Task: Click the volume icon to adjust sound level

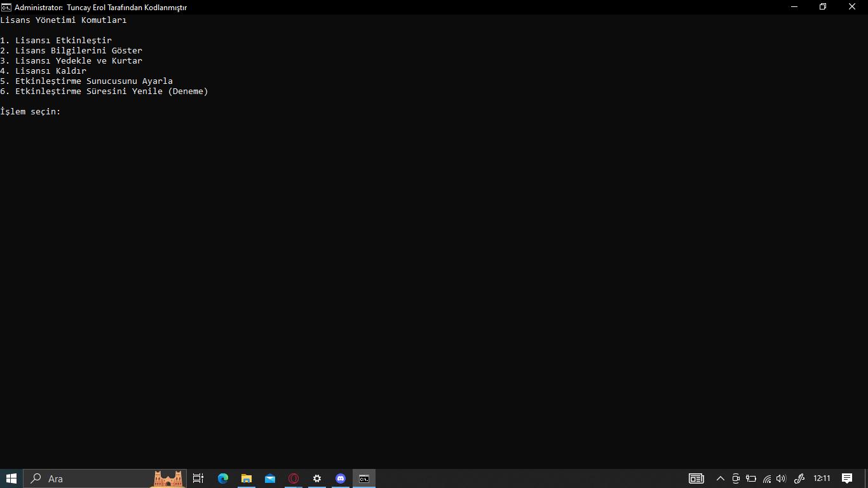Action: pos(782,478)
